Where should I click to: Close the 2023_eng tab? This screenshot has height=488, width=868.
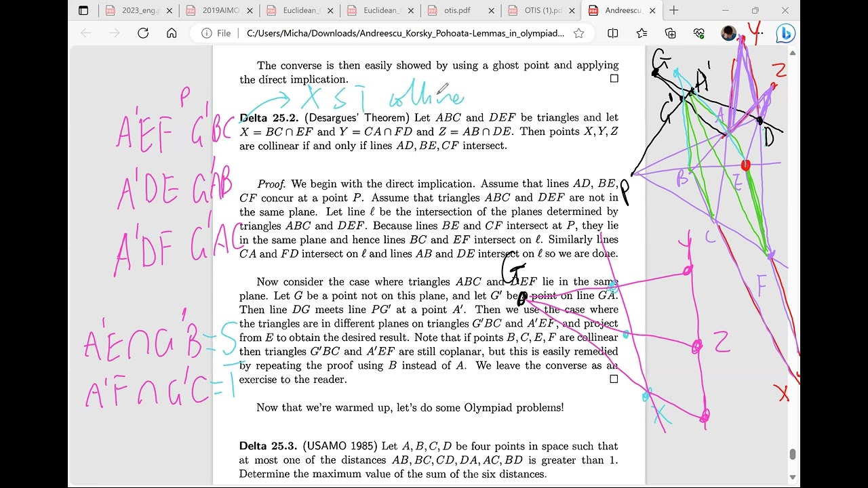170,10
